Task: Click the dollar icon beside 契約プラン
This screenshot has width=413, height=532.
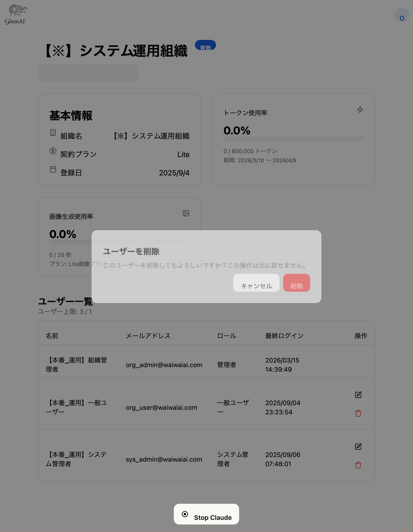Action: [x=53, y=151]
